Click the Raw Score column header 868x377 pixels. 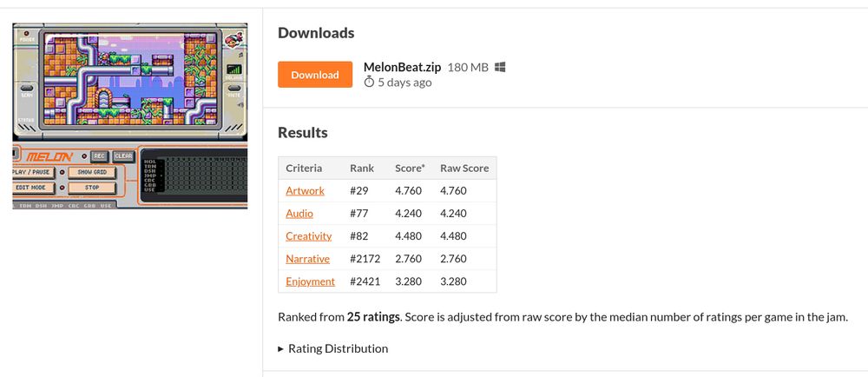464,169
